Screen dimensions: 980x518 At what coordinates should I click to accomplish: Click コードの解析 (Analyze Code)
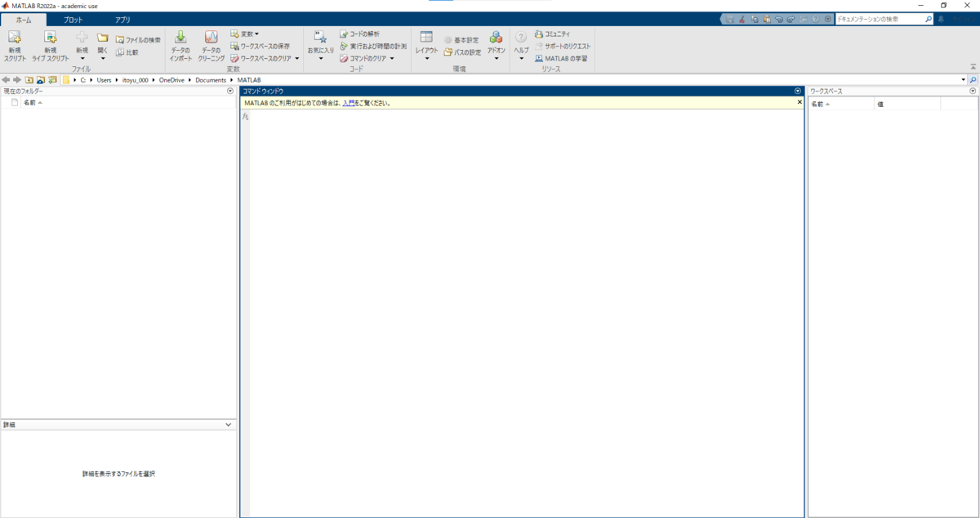point(359,34)
